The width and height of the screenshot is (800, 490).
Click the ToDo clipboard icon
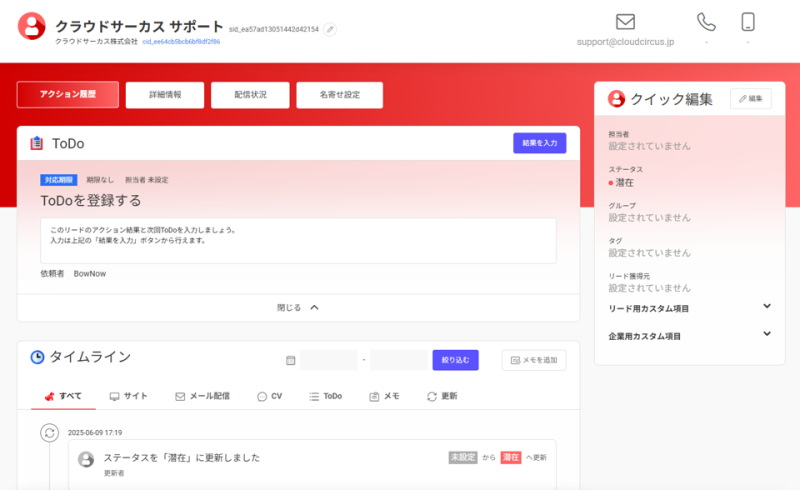coord(37,143)
